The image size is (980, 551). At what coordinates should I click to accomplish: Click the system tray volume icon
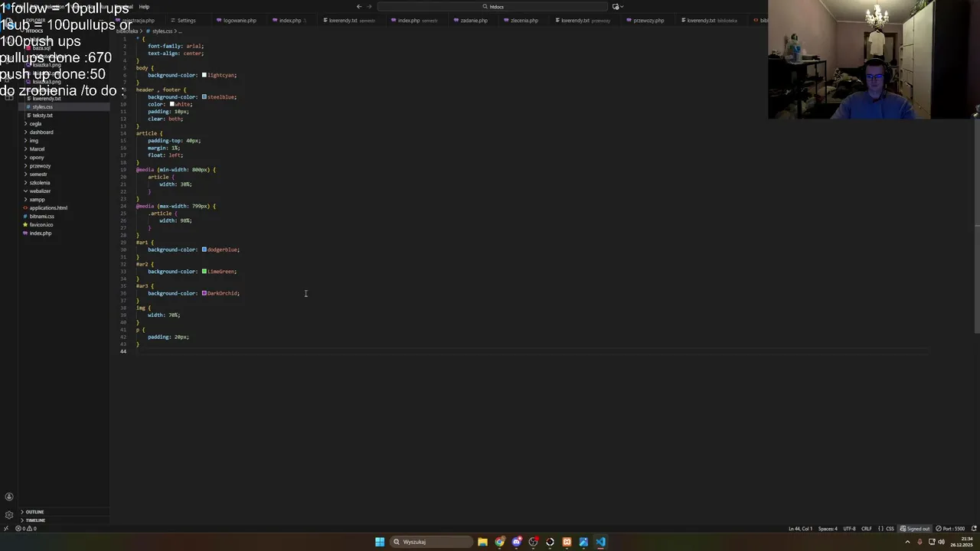[x=941, y=542]
